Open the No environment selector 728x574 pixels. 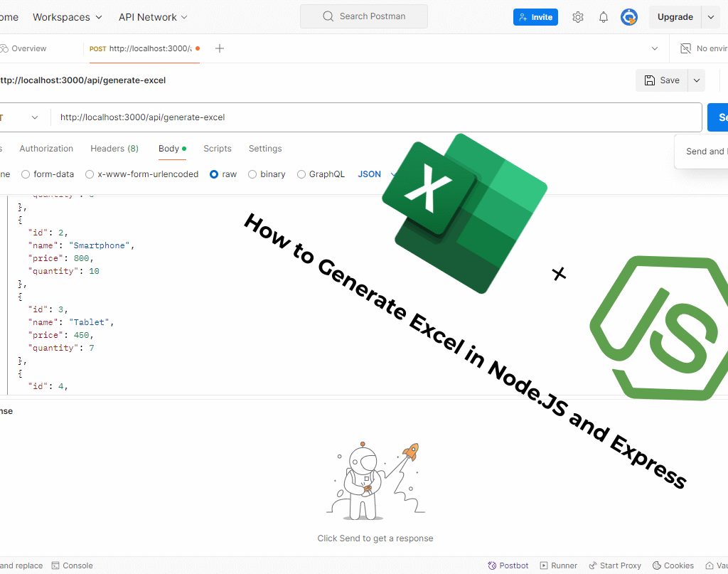tap(703, 48)
